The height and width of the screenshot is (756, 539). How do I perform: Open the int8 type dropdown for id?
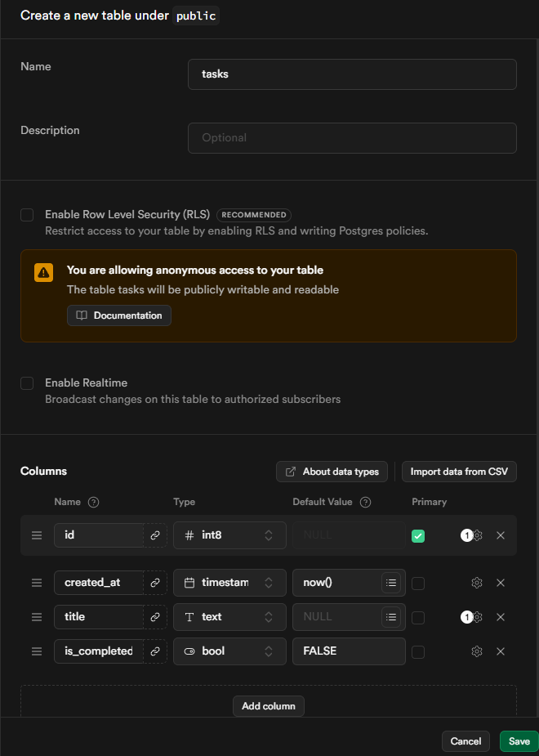(x=229, y=535)
